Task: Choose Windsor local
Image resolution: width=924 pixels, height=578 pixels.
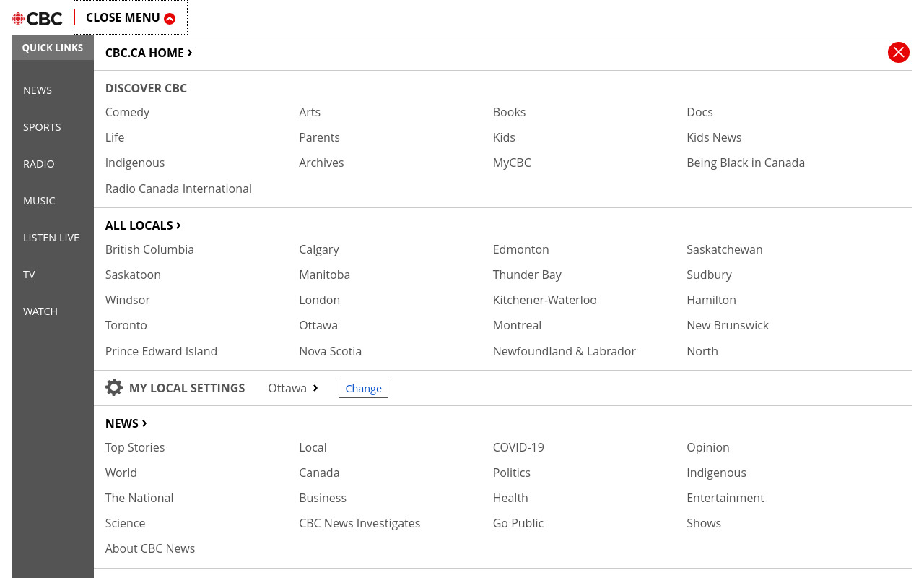Action: [x=128, y=300]
